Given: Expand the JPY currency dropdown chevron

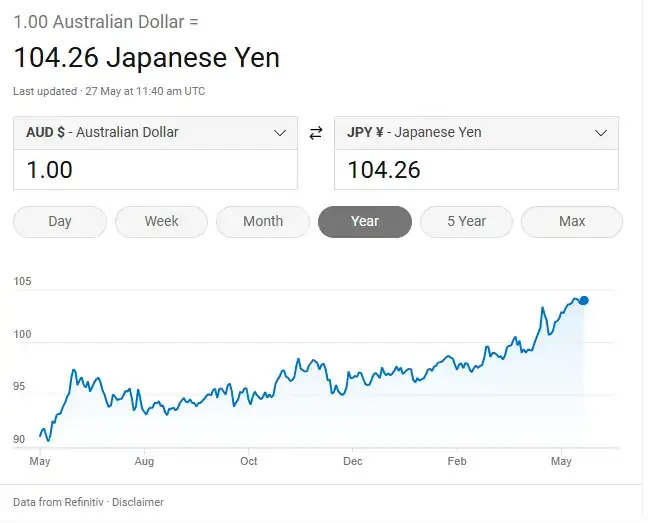Looking at the screenshot, I should pos(601,133).
